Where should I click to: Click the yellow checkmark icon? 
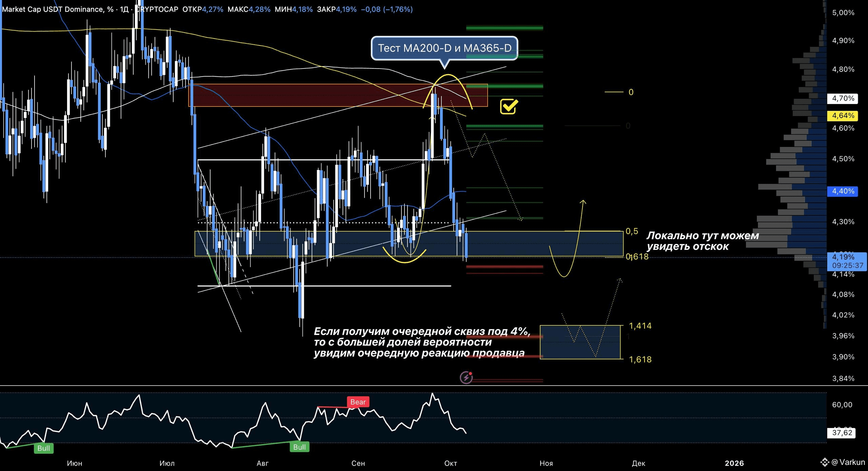click(509, 106)
